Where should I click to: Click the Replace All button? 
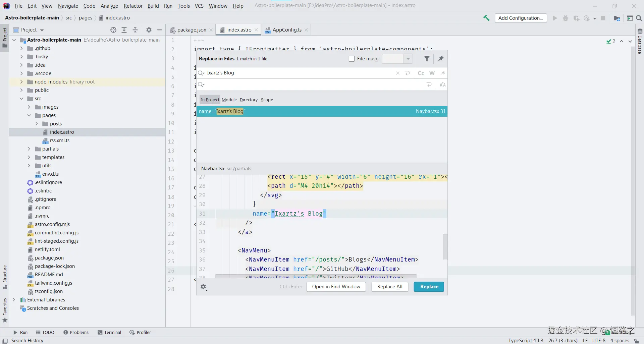point(389,287)
